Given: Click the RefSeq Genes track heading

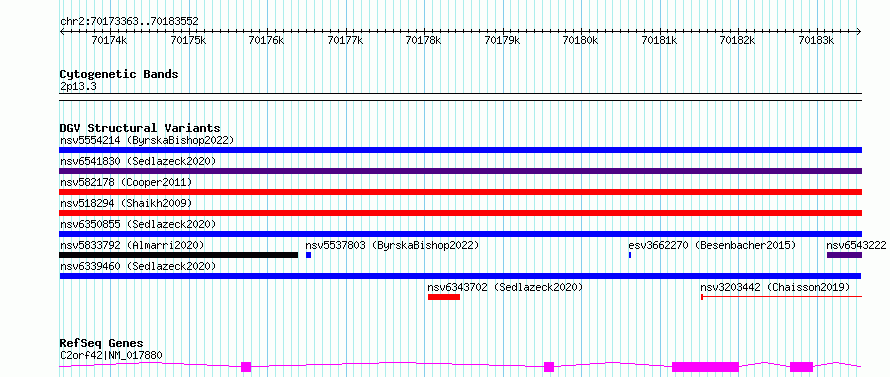Looking at the screenshot, I should [x=102, y=344].
